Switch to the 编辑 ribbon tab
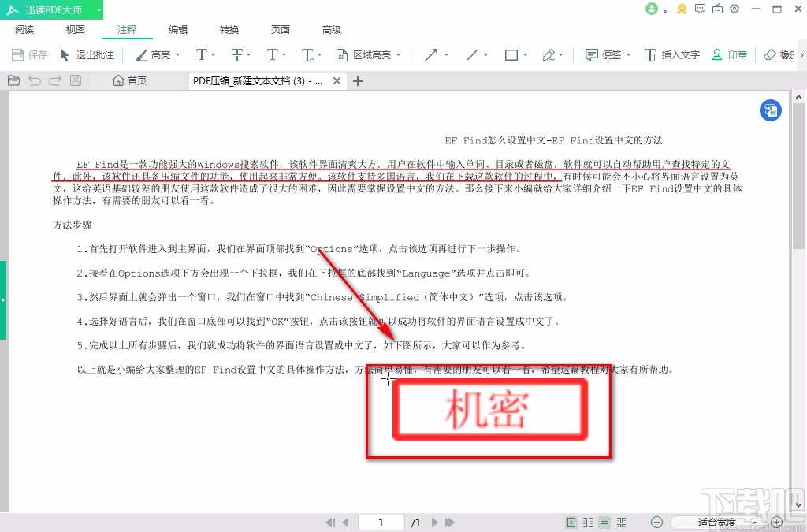 (177, 29)
